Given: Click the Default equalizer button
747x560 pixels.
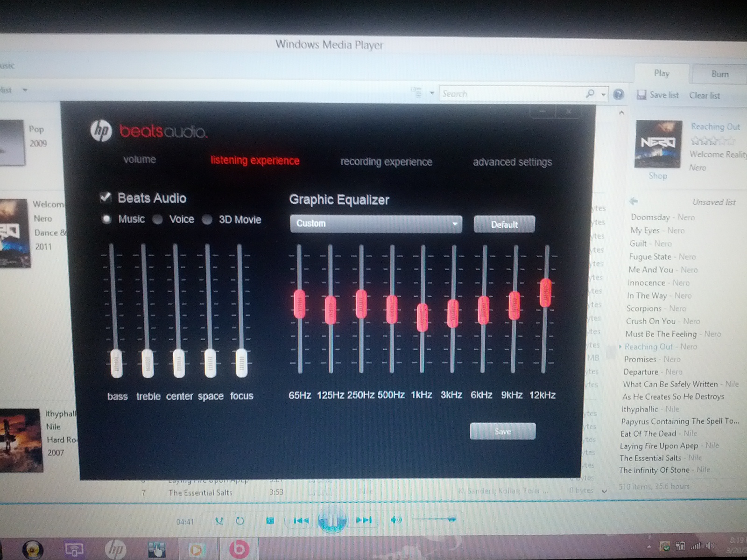Looking at the screenshot, I should 504,224.
